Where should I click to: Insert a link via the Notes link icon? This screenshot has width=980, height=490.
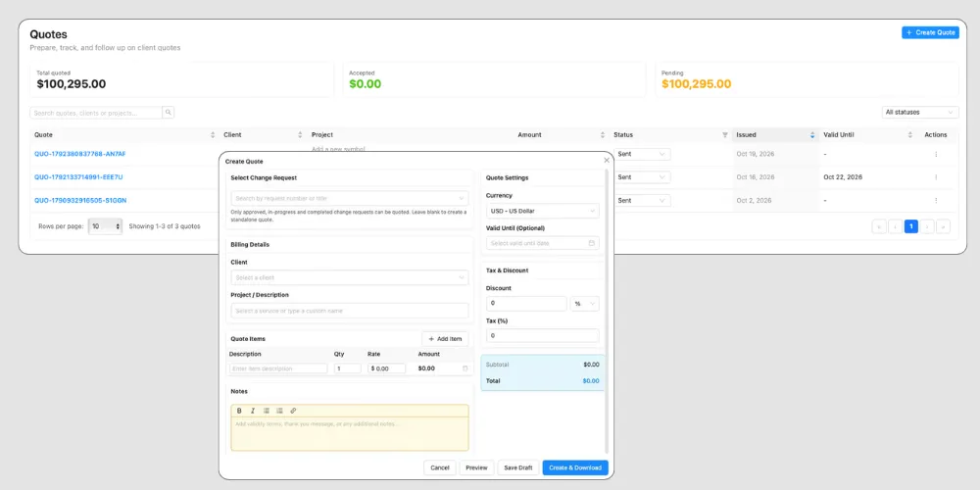[x=293, y=411]
